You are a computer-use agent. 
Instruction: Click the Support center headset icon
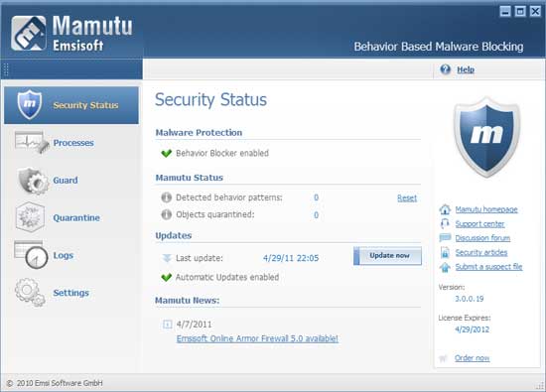[445, 223]
